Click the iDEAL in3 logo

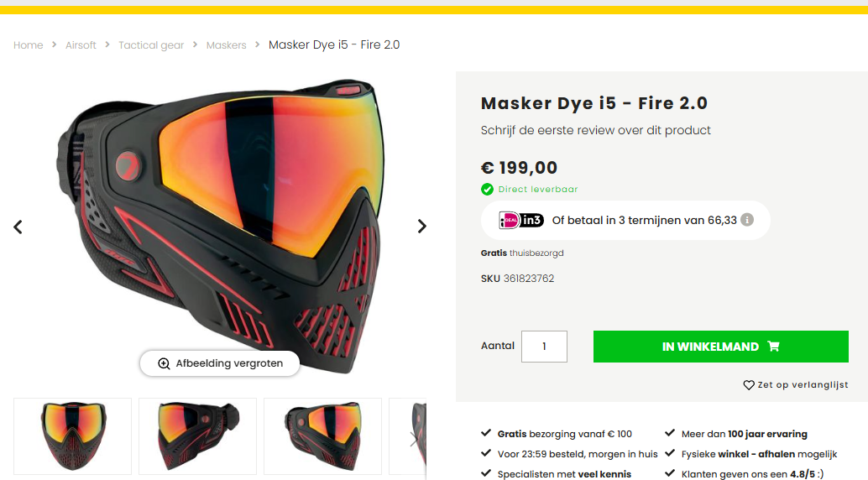[x=521, y=220]
